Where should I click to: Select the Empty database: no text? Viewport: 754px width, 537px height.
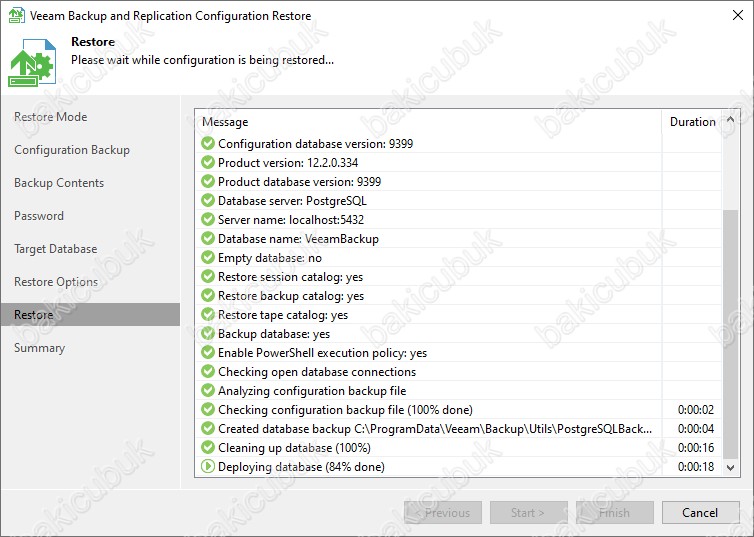pyautogui.click(x=270, y=258)
